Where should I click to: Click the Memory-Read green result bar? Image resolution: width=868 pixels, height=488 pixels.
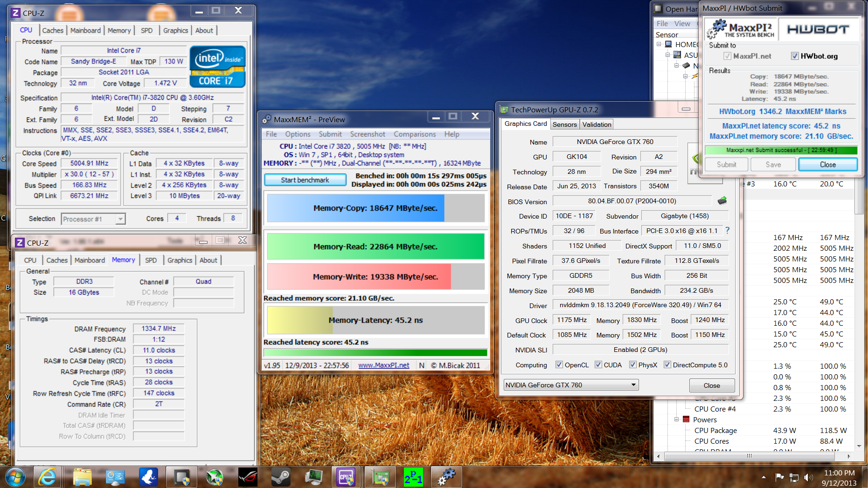click(375, 247)
